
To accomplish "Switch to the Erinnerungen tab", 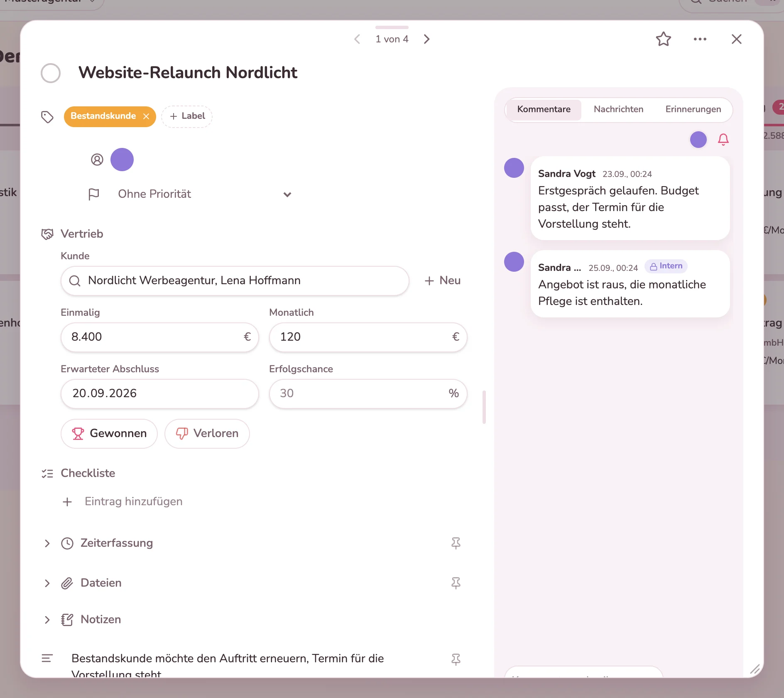I will click(x=693, y=110).
